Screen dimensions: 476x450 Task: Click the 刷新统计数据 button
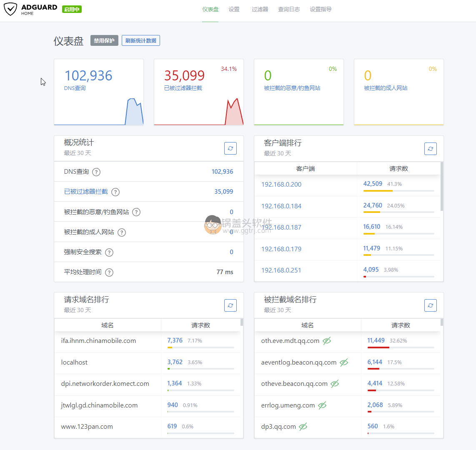point(140,40)
